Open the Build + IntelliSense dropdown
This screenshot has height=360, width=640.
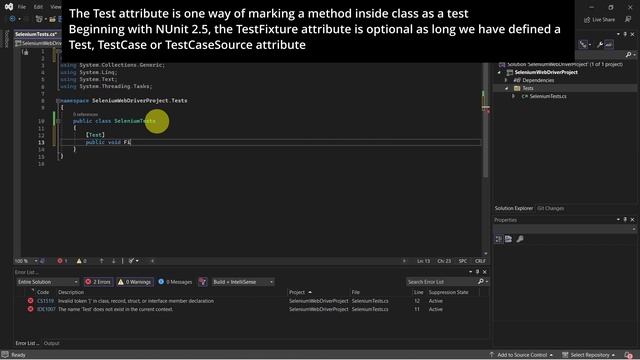pyautogui.click(x=243, y=282)
